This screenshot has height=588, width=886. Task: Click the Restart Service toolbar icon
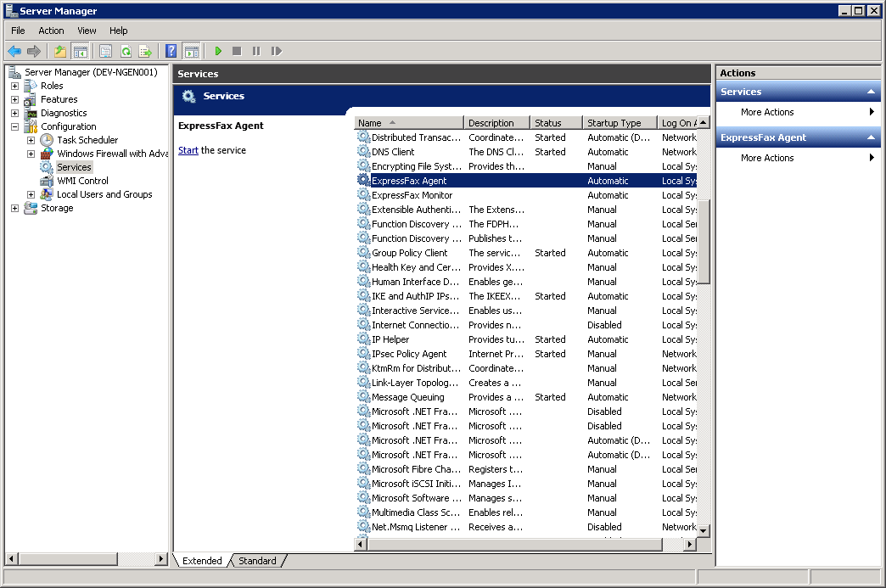tap(277, 52)
